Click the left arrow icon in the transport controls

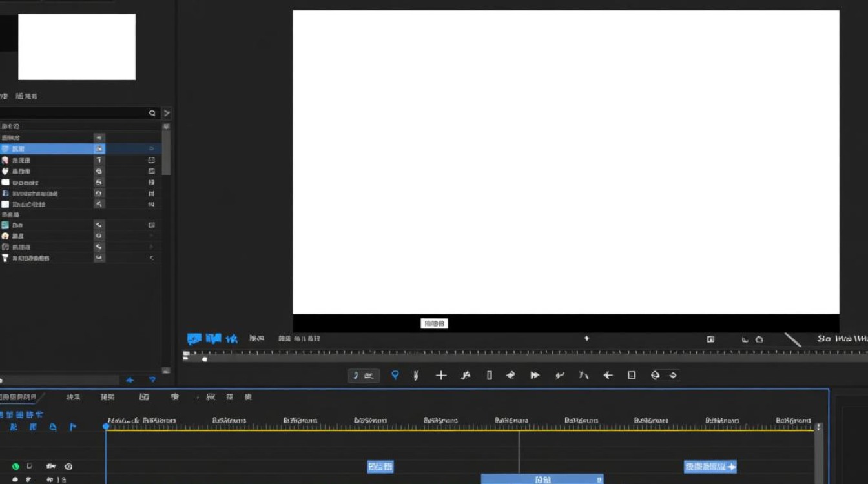[x=608, y=375]
